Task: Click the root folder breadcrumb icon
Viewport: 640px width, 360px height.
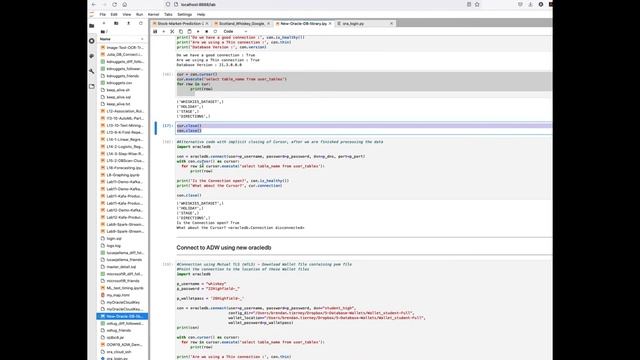Action: [103, 31]
